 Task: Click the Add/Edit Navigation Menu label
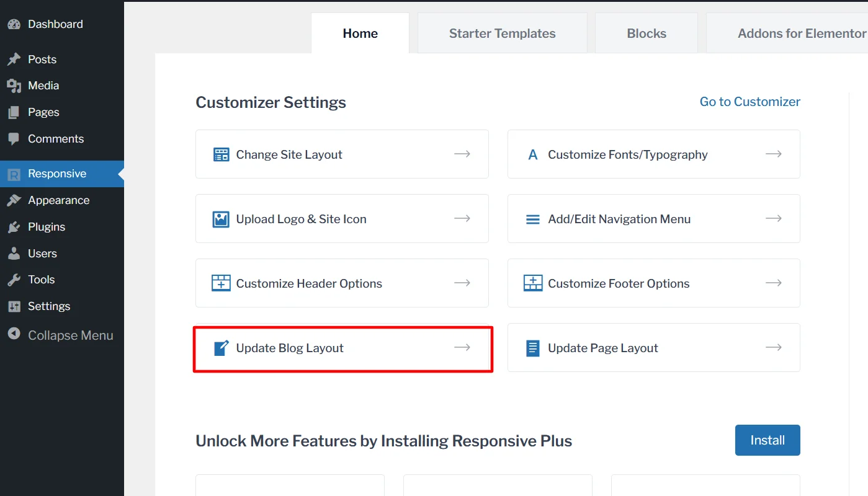coord(619,219)
